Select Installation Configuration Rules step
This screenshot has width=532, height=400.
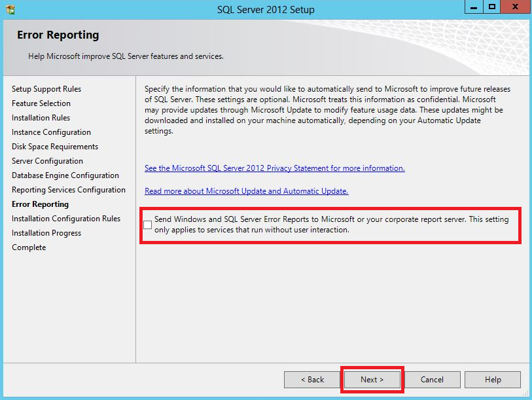(x=66, y=219)
